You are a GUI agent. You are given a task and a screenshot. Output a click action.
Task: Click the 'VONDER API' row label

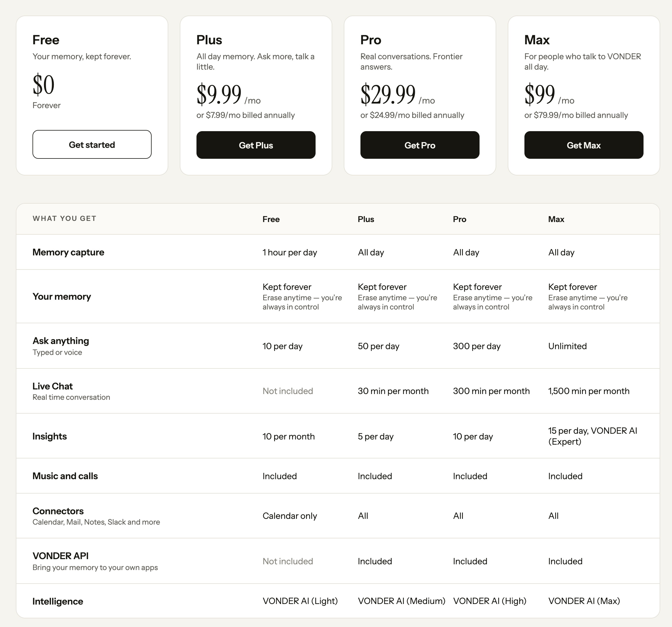coord(60,556)
